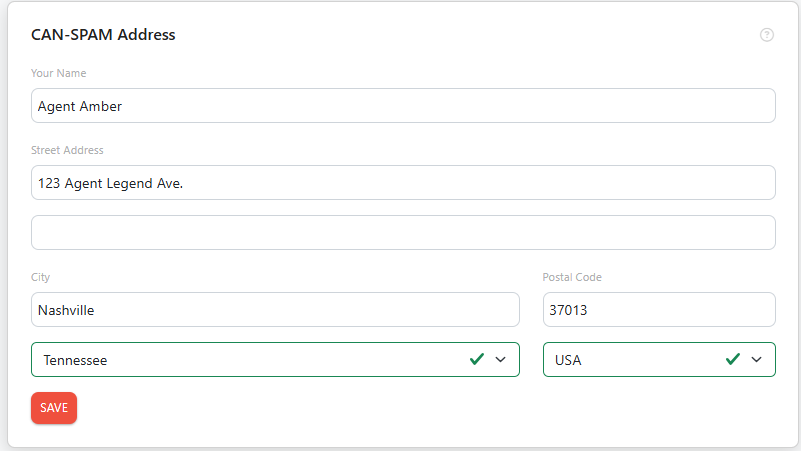Click the Street Address label
Viewport: 801px width, 451px height.
click(67, 150)
